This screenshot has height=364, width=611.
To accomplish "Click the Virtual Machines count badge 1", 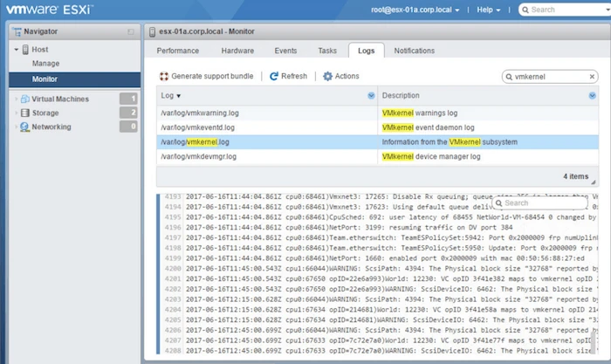I will pos(128,99).
